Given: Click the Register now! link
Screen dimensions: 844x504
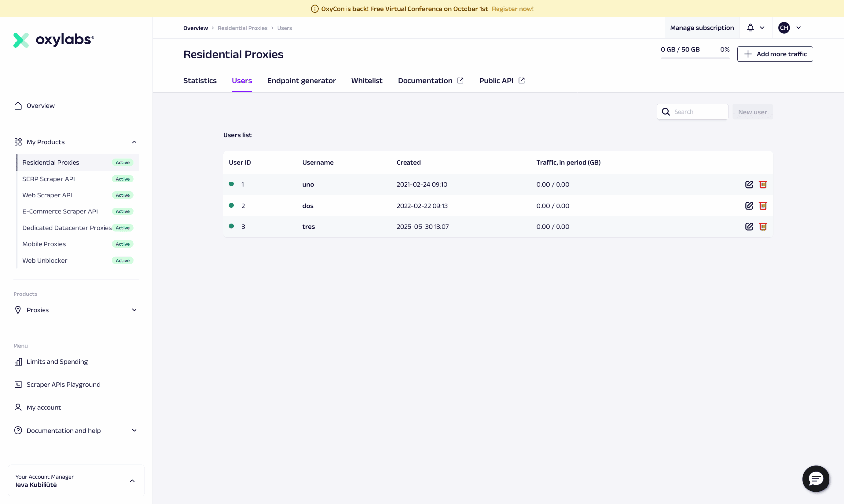Looking at the screenshot, I should coord(513,9).
